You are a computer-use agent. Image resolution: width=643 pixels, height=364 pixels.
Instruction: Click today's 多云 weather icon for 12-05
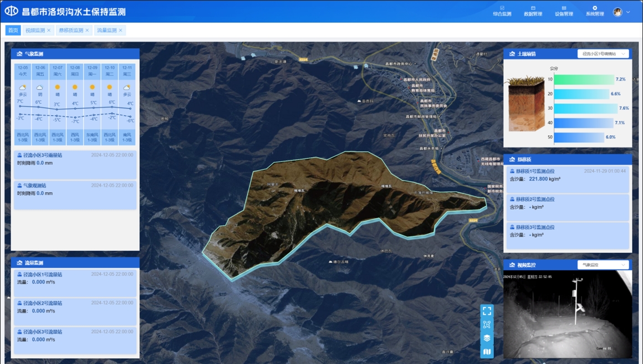[23, 88]
